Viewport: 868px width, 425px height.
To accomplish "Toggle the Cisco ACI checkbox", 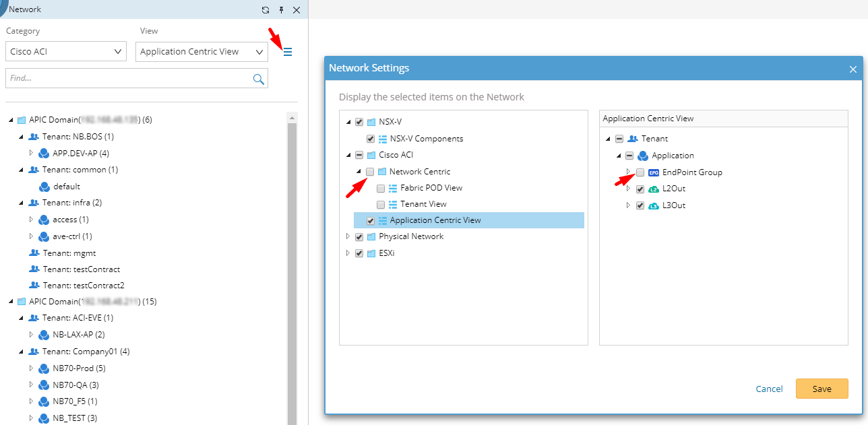I will [x=359, y=155].
